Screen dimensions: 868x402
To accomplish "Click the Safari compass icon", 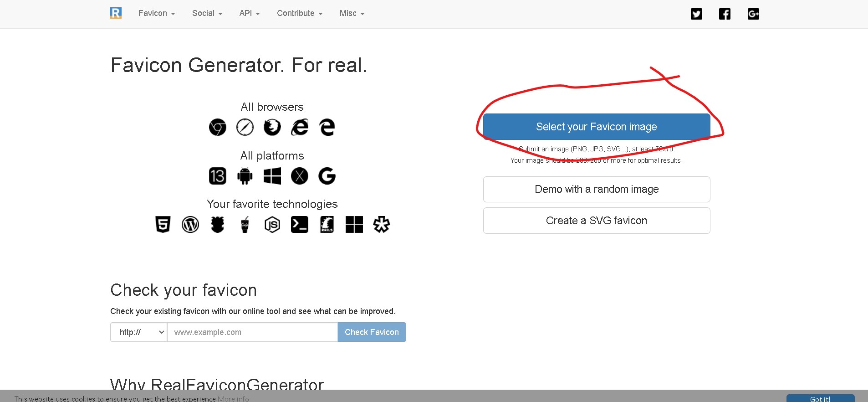I will pos(245,127).
